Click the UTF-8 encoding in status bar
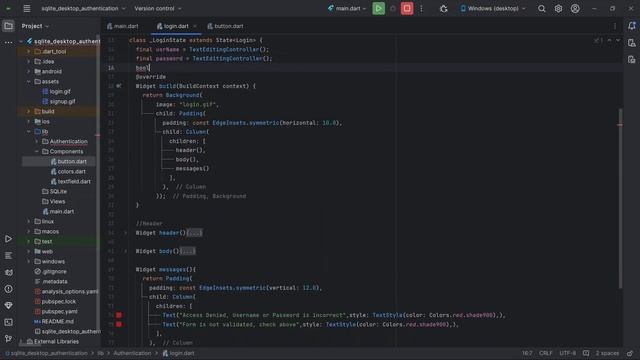 [x=568, y=353]
